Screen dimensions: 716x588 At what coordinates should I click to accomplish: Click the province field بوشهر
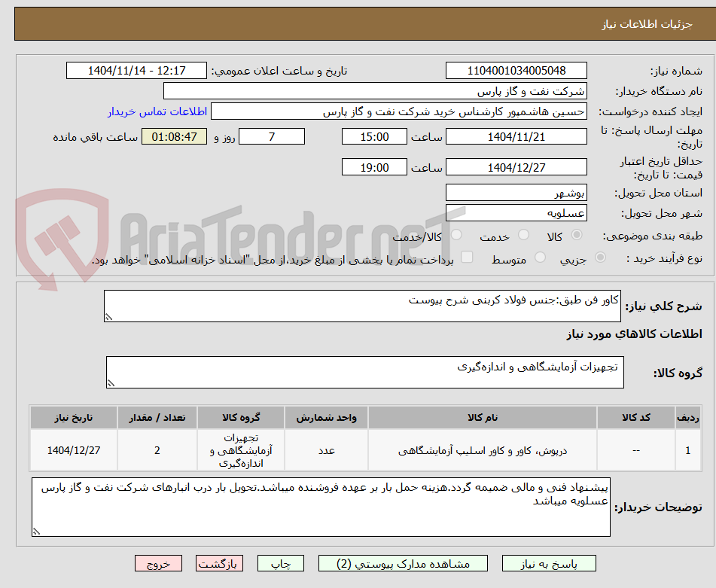pyautogui.click(x=516, y=193)
